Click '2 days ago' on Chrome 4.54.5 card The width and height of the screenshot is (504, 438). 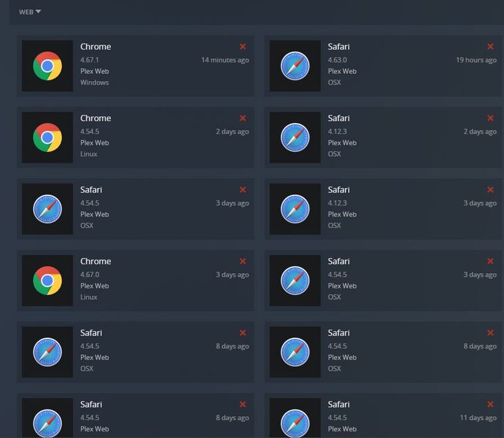(x=232, y=132)
